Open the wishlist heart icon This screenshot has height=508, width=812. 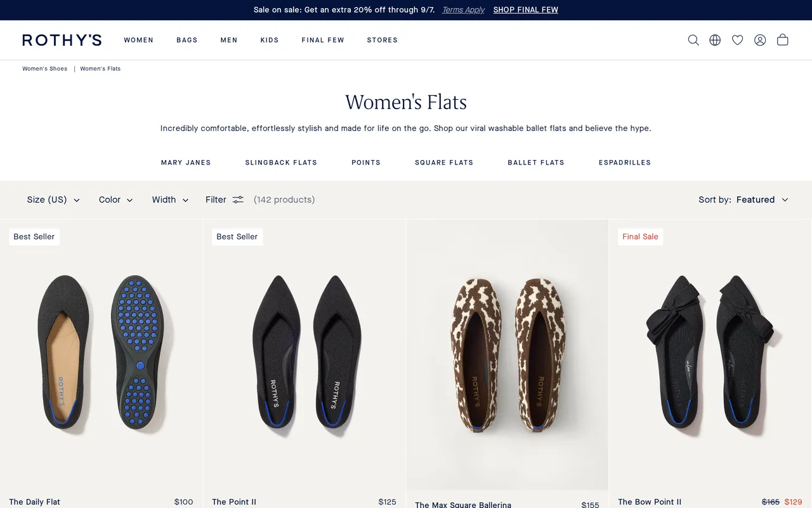tap(737, 40)
